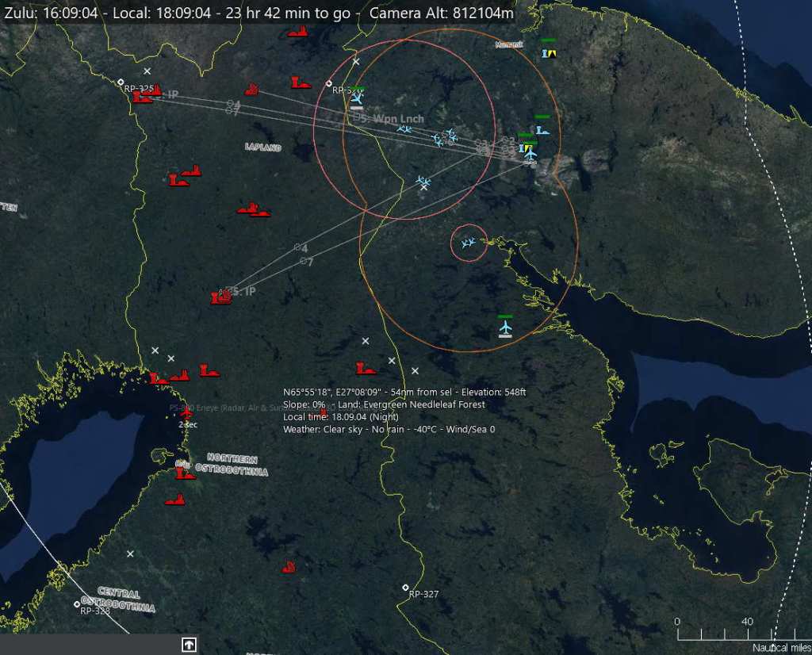The image size is (812, 655).
Task: Select the RP-328 reference point marker
Action: pyautogui.click(x=77, y=604)
